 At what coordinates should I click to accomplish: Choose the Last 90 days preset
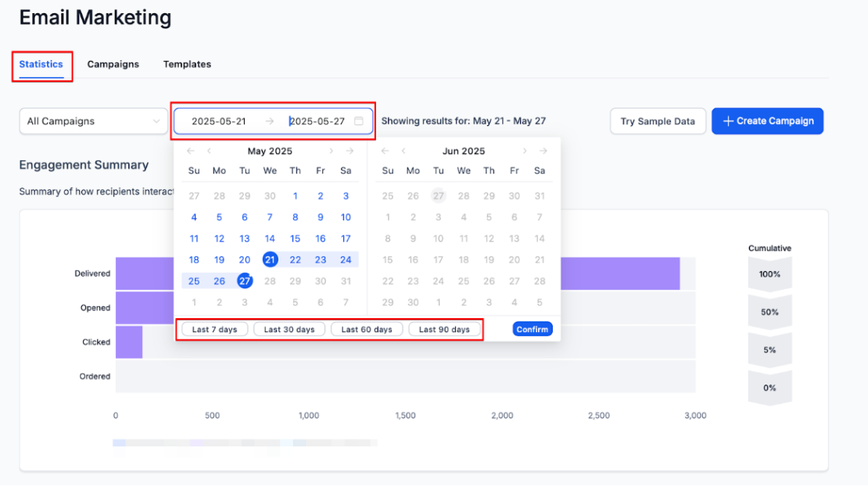(444, 330)
